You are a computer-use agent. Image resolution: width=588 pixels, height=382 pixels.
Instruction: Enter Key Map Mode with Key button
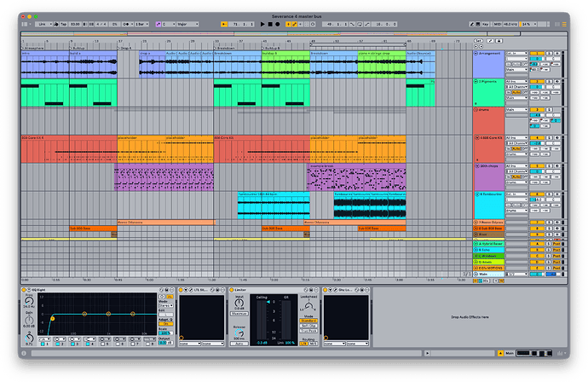tap(485, 24)
